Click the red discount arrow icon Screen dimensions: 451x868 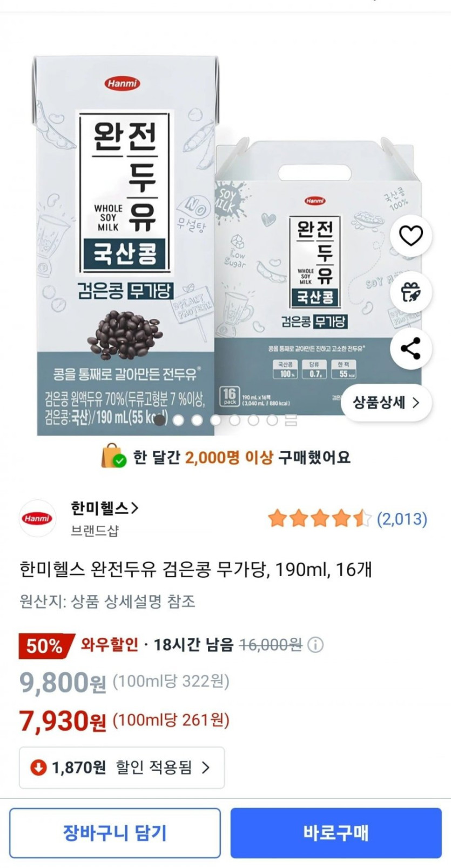tap(38, 767)
